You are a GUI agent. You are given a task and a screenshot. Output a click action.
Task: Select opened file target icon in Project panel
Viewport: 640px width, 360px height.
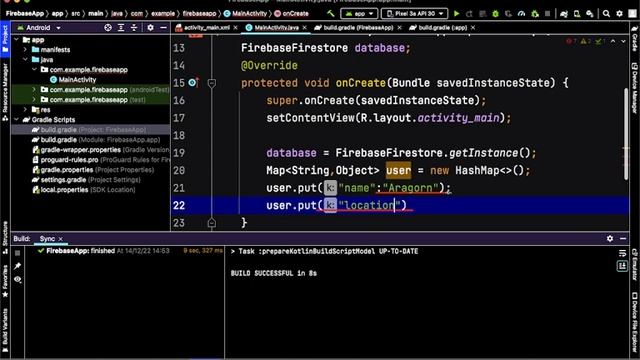click(108, 27)
